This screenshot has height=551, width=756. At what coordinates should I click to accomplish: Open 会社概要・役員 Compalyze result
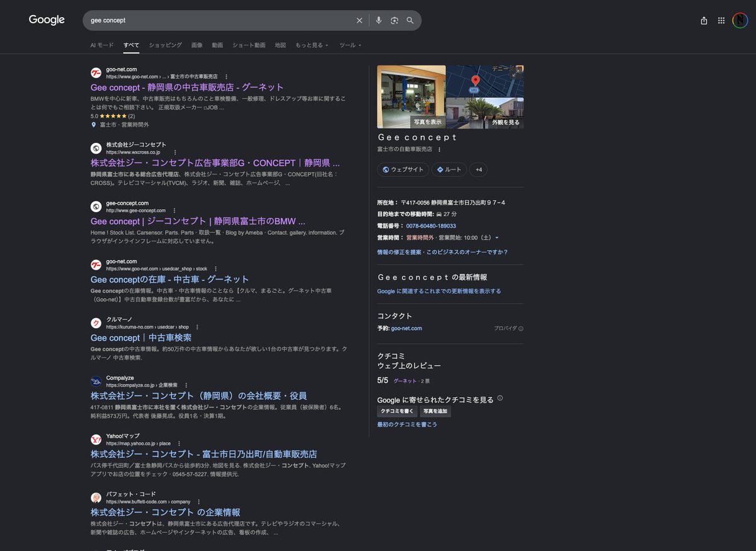pos(198,395)
